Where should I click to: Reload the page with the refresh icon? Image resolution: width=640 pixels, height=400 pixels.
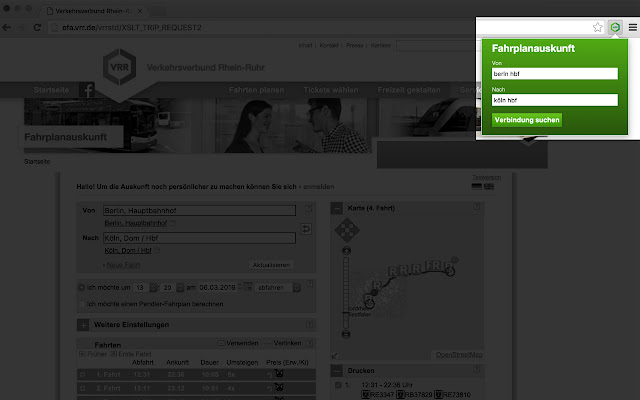[37, 27]
